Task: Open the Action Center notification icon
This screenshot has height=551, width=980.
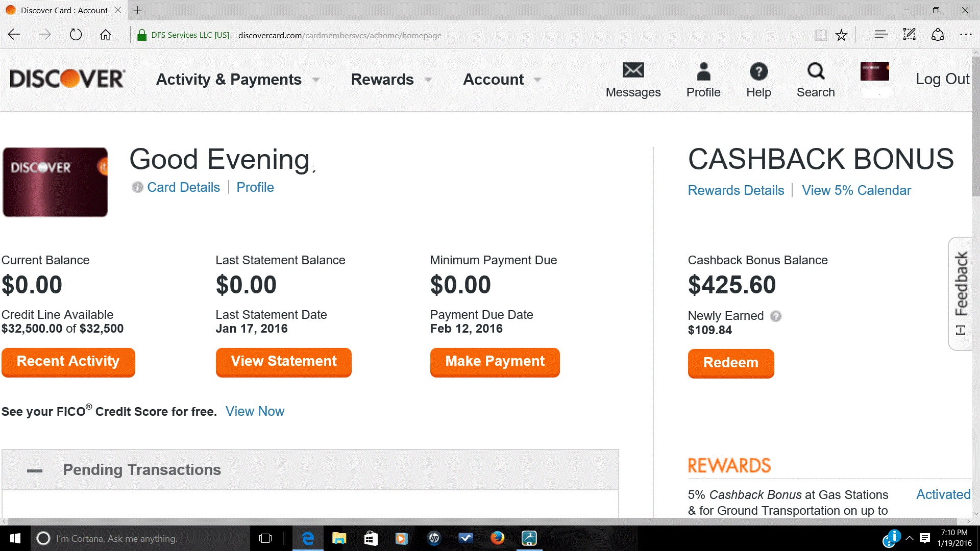Action: (925, 538)
